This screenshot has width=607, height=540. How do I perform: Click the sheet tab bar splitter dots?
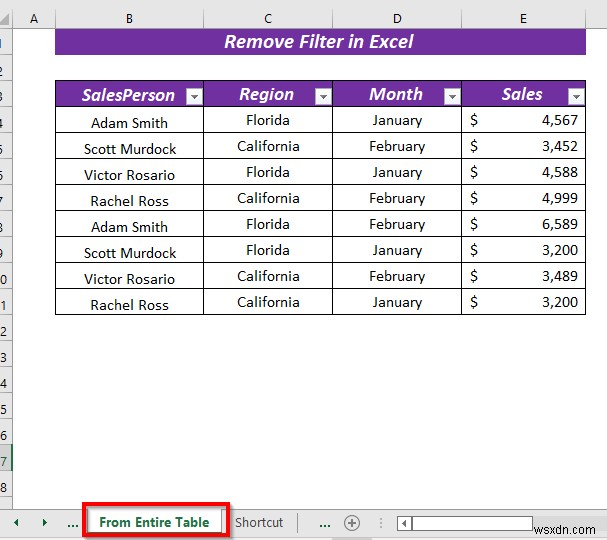(x=381, y=523)
